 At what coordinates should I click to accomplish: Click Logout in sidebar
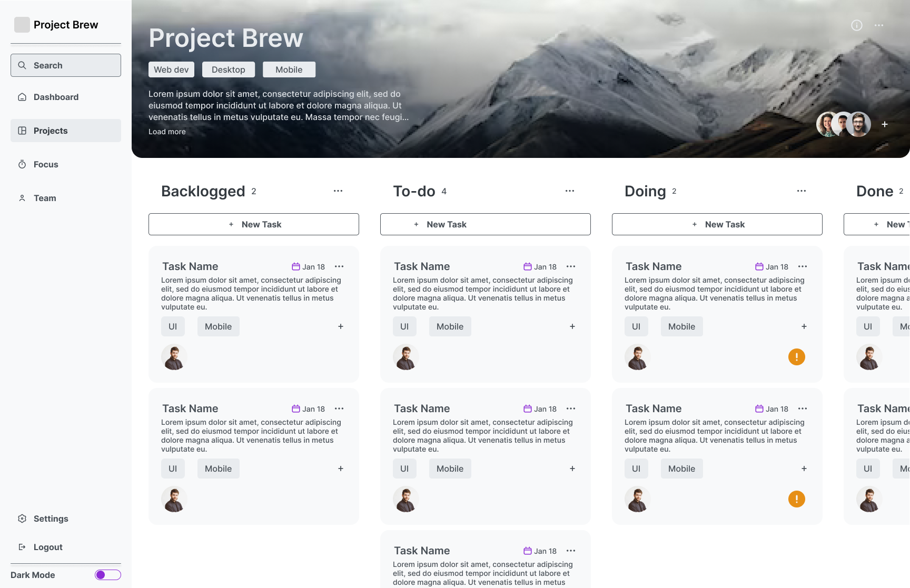66,547
